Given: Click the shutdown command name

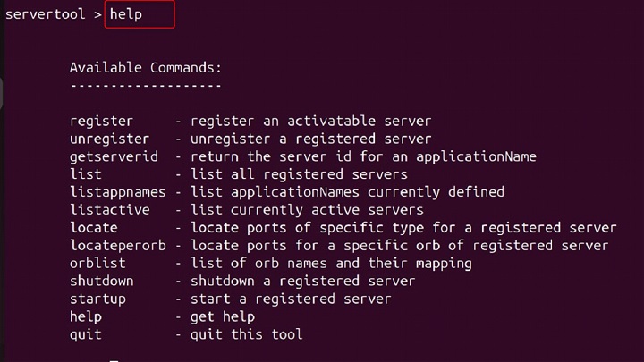Looking at the screenshot, I should [101, 282].
